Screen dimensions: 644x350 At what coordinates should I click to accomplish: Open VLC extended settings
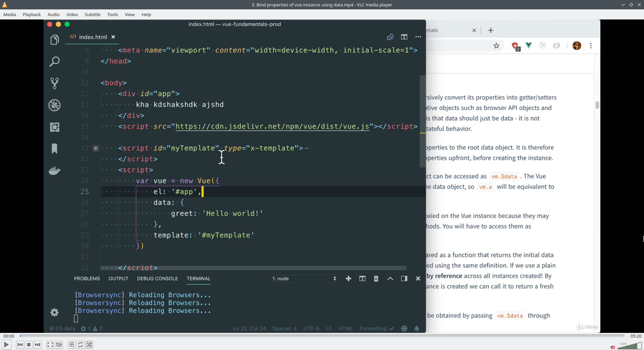click(59, 345)
